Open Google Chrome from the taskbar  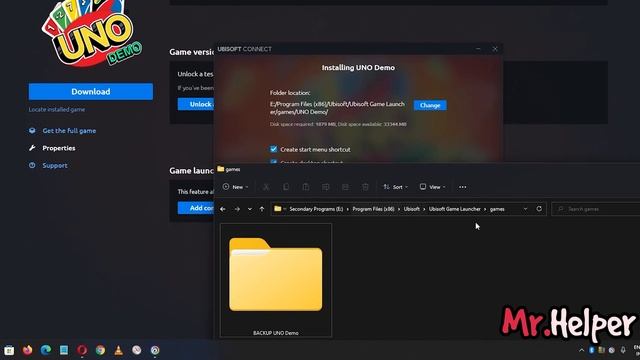pyautogui.click(x=100, y=350)
